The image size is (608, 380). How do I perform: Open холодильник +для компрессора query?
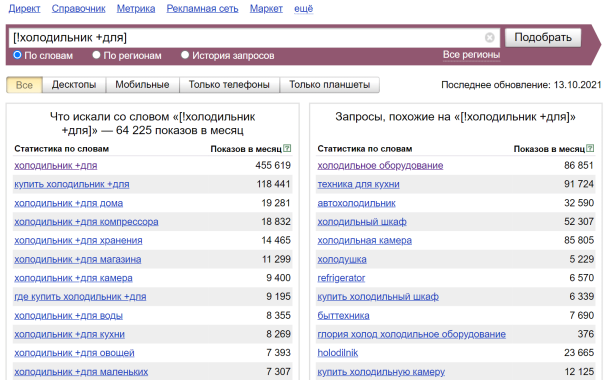tap(86, 222)
